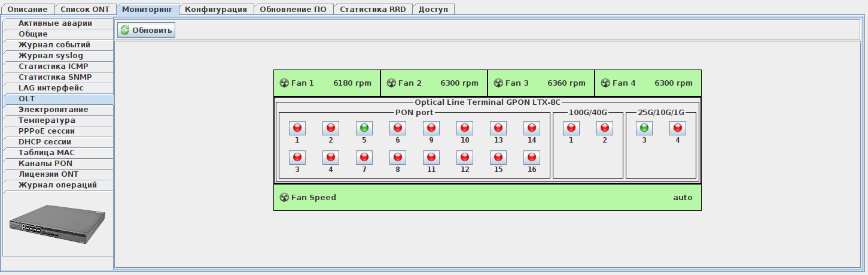Viewport: 868px width, 275px height.
Task: Click the Fan 2 fan icon
Action: tap(391, 83)
